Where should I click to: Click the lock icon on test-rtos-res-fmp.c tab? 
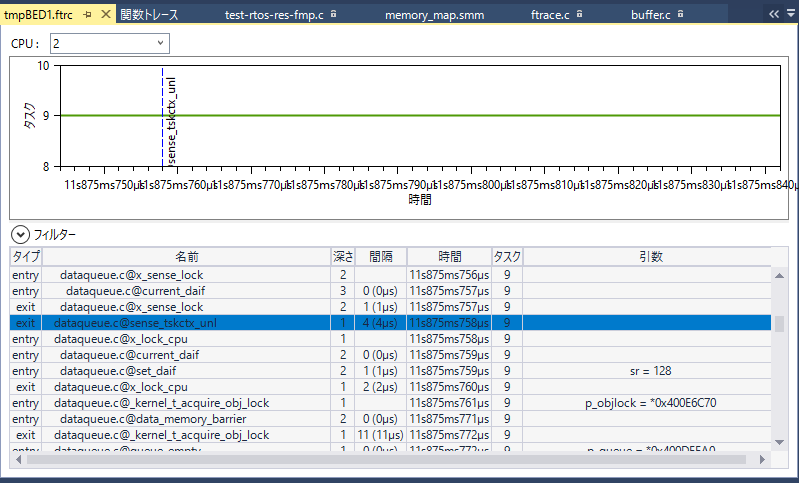[x=333, y=15]
